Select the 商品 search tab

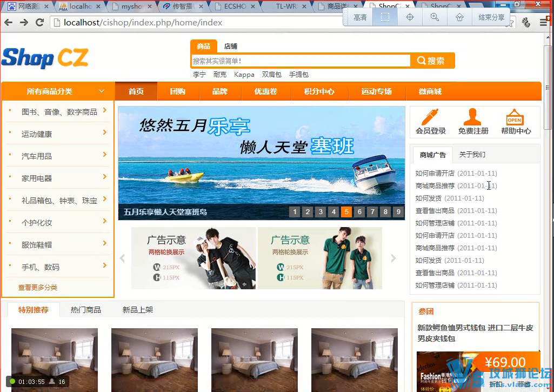click(x=203, y=46)
